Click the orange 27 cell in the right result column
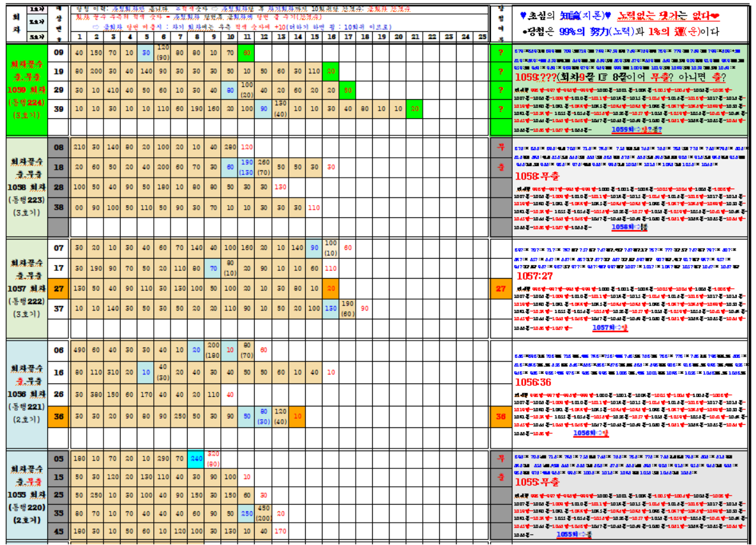The image size is (756, 545). tap(501, 289)
